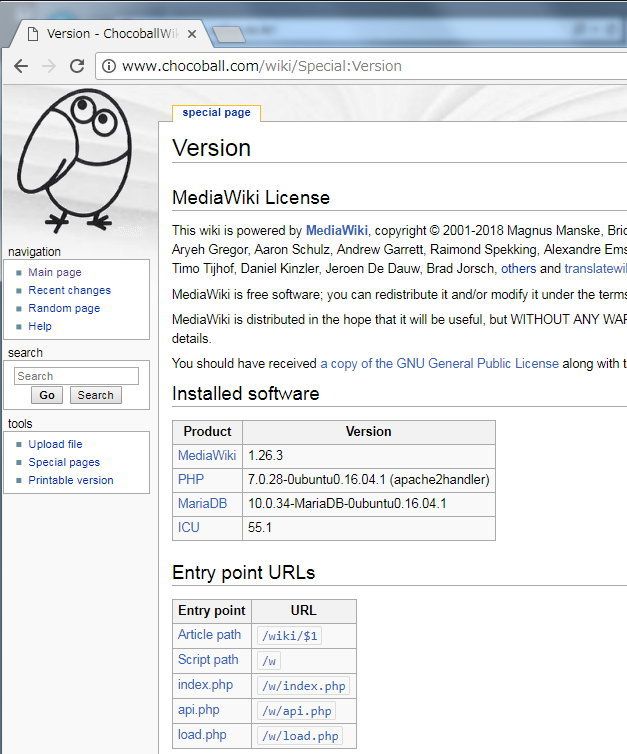Viewport: 627px width, 754px height.
Task: Open Upload file tool
Action: (x=55, y=444)
